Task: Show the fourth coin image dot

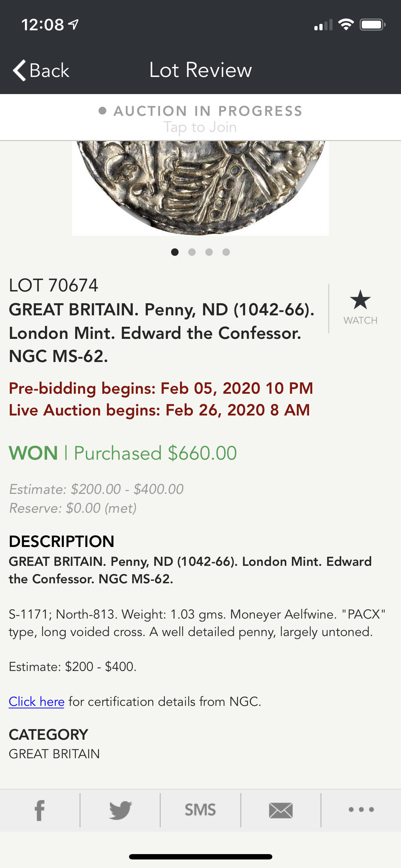Action: click(x=226, y=252)
